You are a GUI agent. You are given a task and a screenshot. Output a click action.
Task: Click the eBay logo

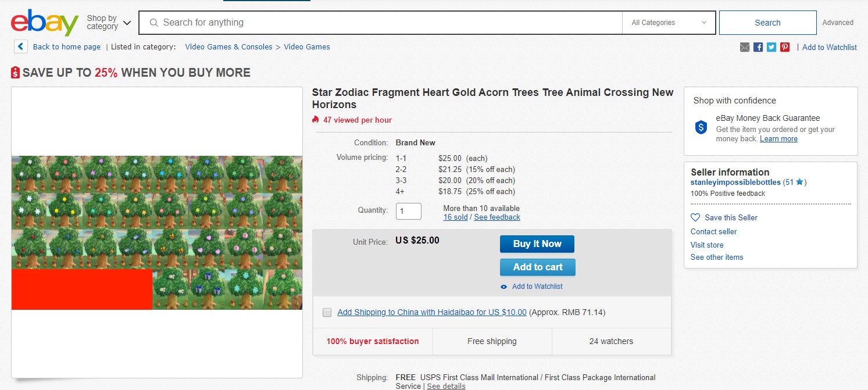tap(44, 23)
